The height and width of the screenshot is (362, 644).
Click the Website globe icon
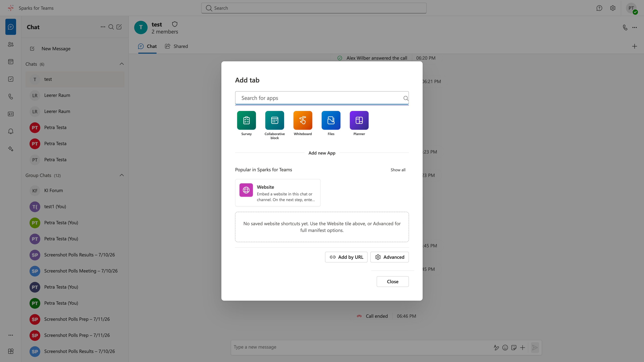coord(246,190)
